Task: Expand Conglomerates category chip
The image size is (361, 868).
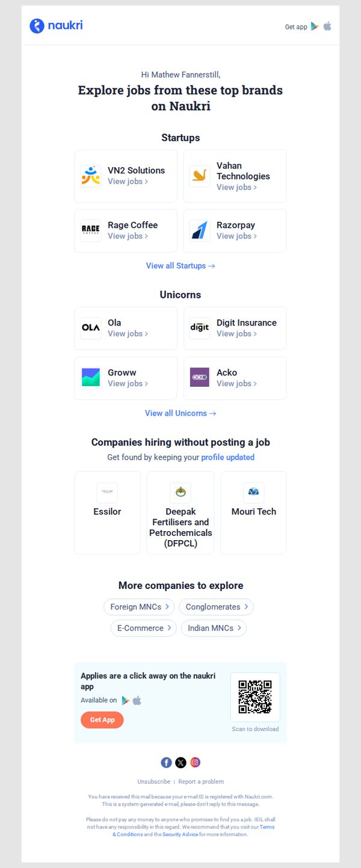Action: (x=216, y=607)
